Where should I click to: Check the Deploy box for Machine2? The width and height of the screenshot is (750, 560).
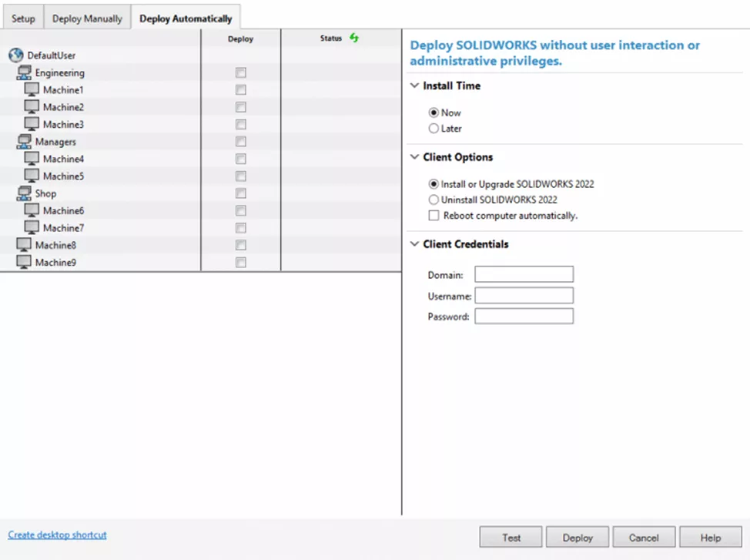[x=241, y=107]
